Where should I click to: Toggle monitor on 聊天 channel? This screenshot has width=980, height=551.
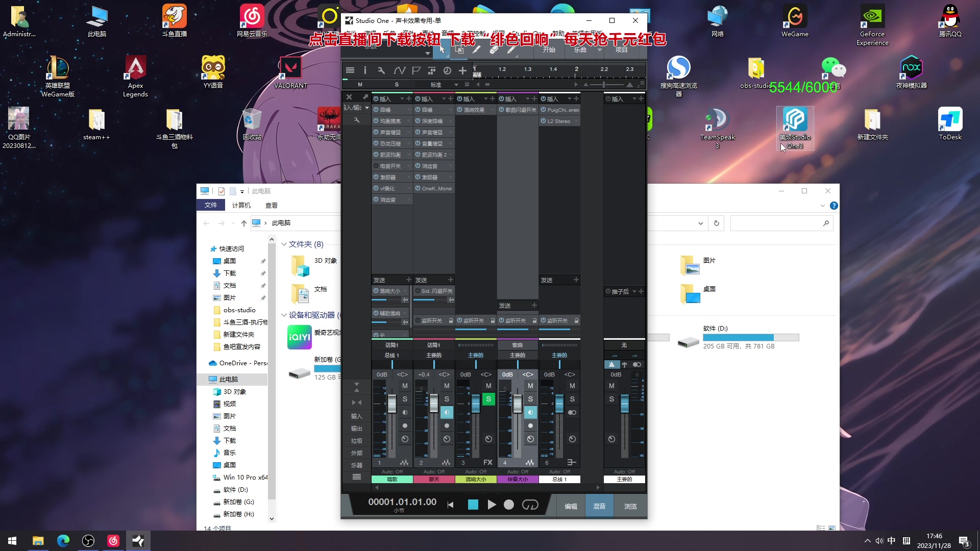pyautogui.click(x=447, y=412)
